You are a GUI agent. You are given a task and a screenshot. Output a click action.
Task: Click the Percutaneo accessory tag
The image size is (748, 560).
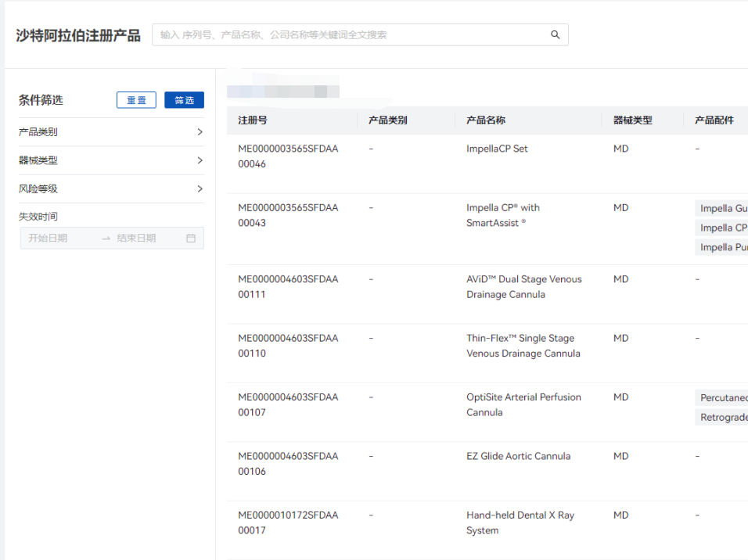coord(721,398)
